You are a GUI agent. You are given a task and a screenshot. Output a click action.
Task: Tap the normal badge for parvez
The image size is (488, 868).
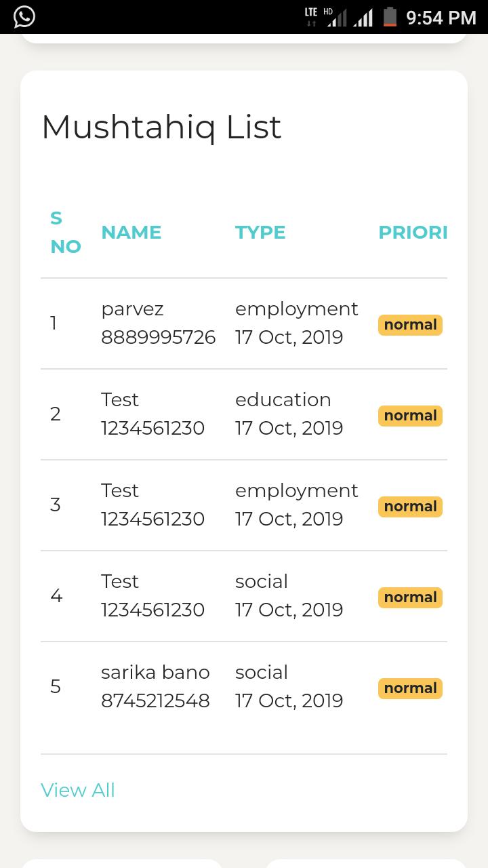pos(410,325)
